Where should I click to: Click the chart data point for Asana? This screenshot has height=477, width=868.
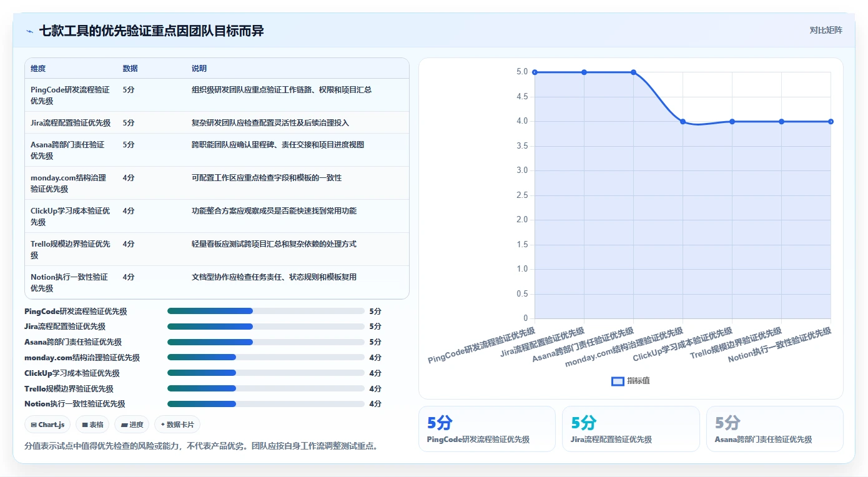(633, 72)
